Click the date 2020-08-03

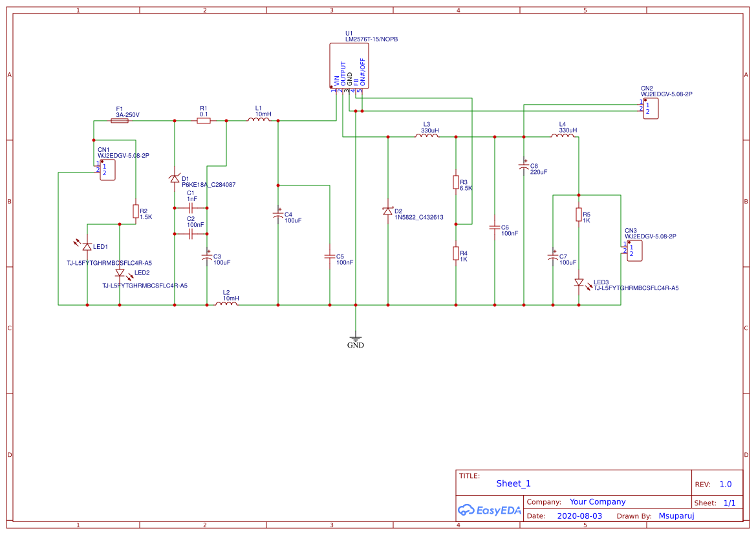tap(579, 516)
